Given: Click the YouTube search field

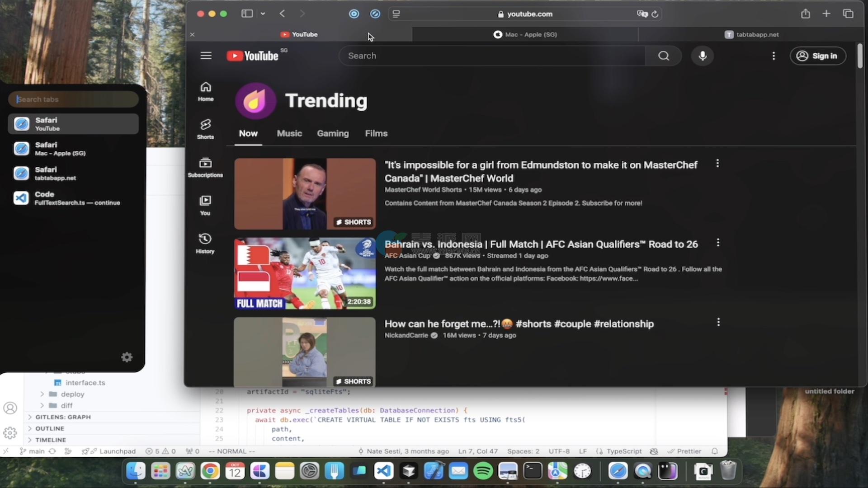Looking at the screenshot, I should [492, 56].
